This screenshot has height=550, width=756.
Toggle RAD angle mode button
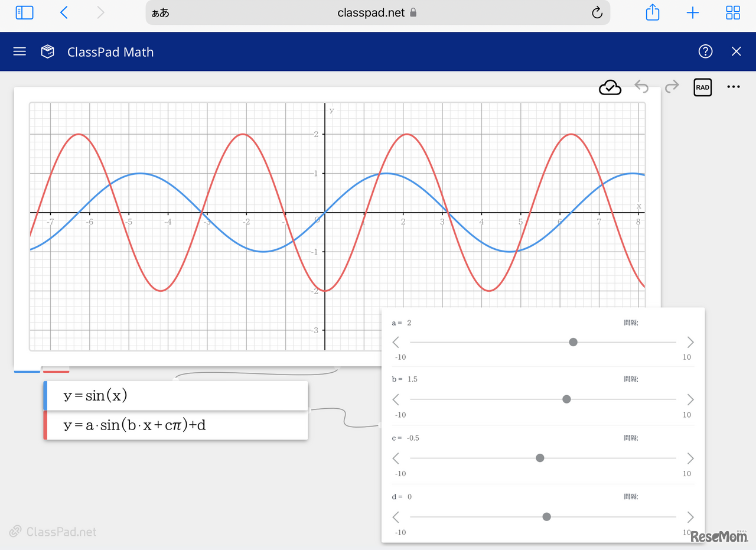tap(702, 87)
